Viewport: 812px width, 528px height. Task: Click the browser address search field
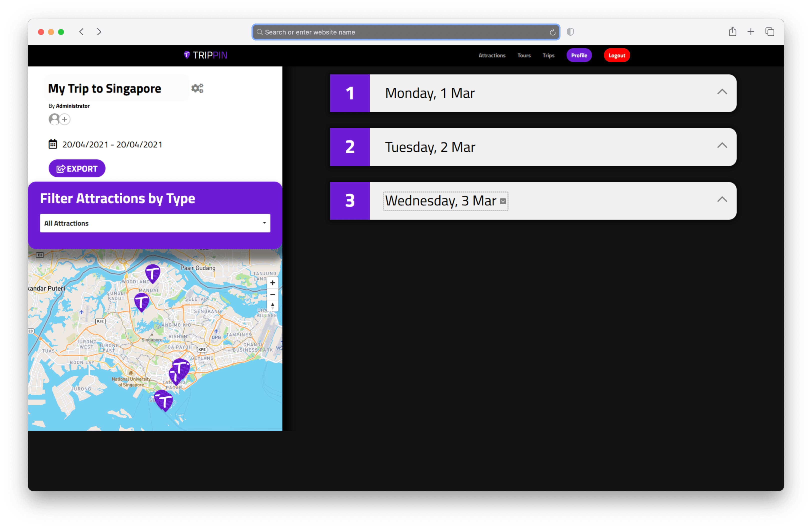pos(405,32)
